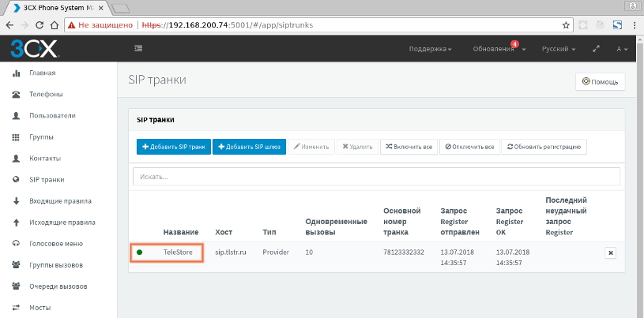The width and height of the screenshot is (644, 318).
Task: Go to Главная in sidebar
Action: point(43,73)
